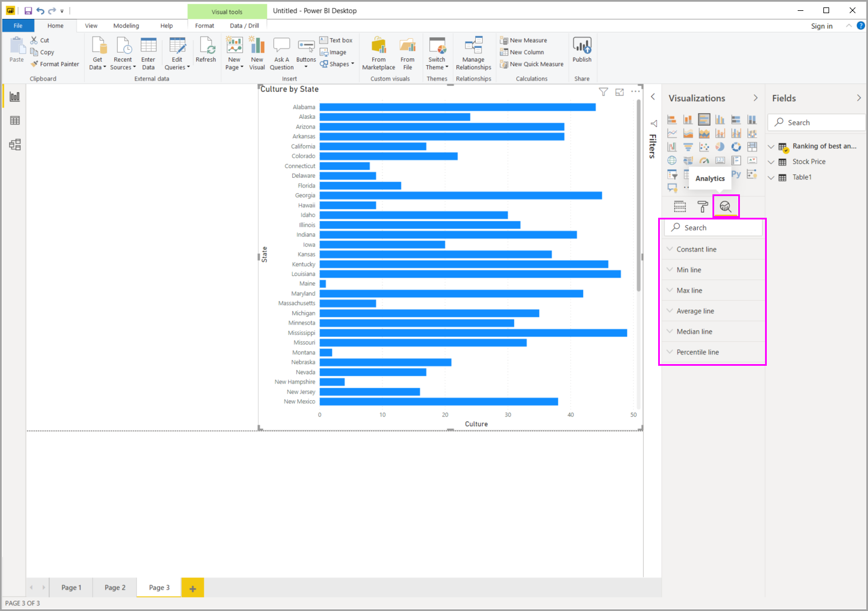Expand the Median line section
The image size is (868, 611).
[x=713, y=332]
